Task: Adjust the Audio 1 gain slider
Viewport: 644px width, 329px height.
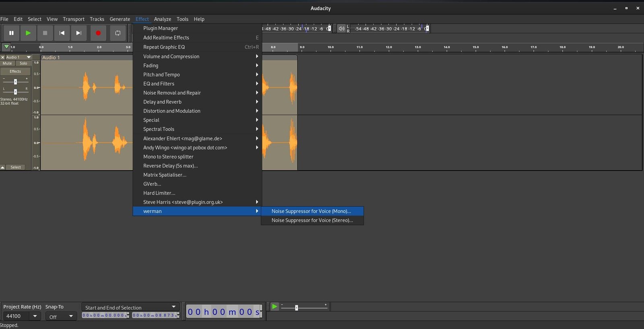Action: 15,82
